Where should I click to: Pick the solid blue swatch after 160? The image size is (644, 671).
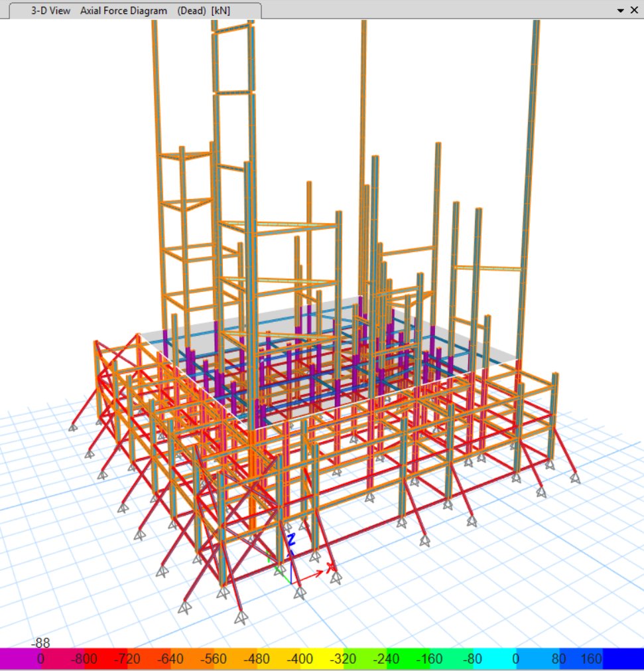623,658
